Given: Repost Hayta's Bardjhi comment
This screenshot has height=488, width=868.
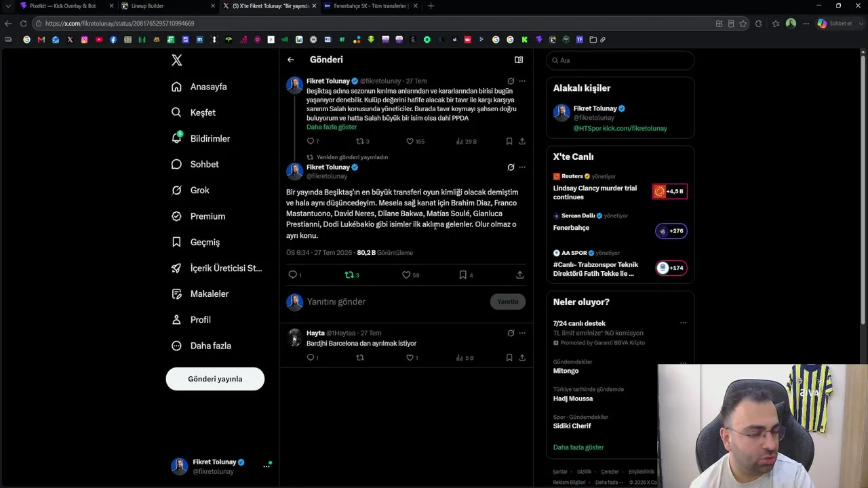Looking at the screenshot, I should (x=360, y=357).
